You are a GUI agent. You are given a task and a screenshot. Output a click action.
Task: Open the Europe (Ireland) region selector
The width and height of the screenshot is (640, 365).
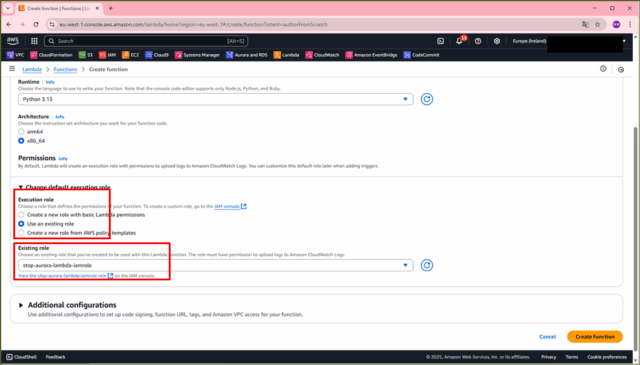529,41
